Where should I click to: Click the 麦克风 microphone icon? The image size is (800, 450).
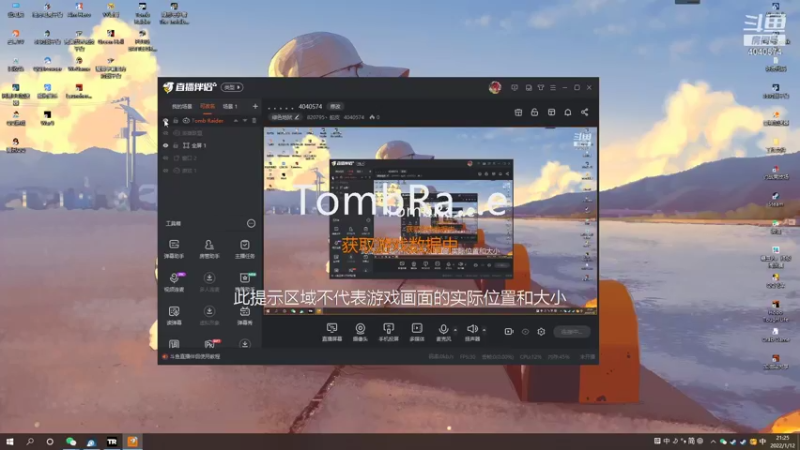tap(443, 329)
